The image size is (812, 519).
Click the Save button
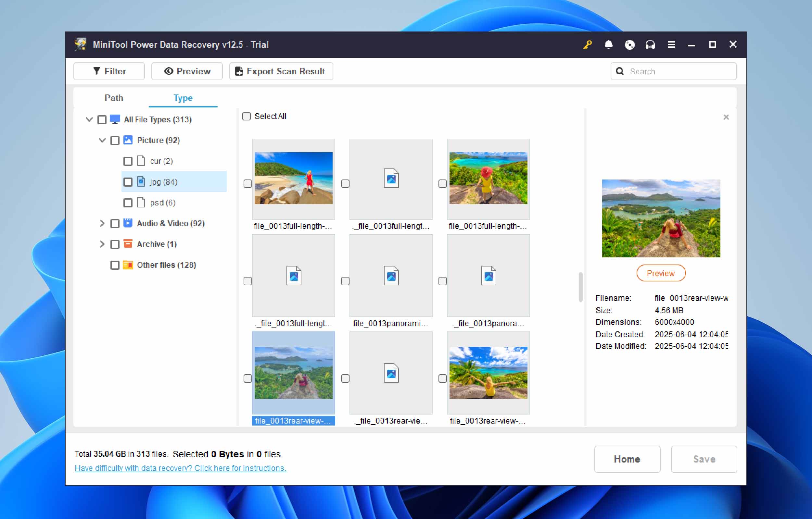point(704,459)
